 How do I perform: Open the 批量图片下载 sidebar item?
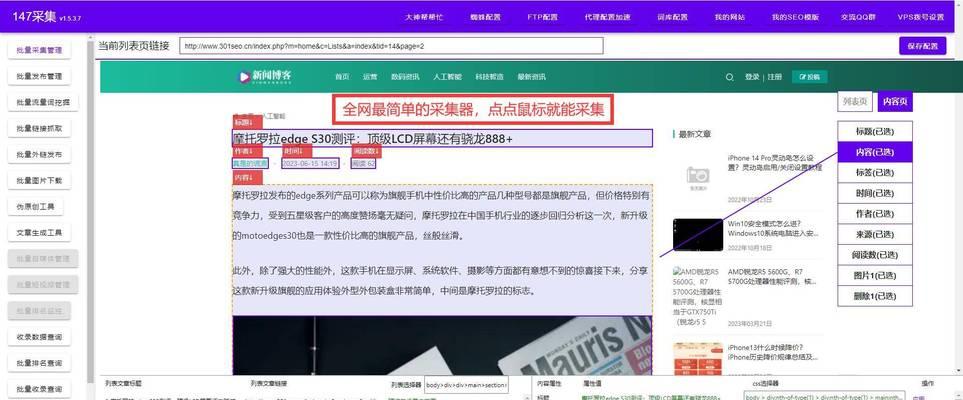[x=39, y=181]
